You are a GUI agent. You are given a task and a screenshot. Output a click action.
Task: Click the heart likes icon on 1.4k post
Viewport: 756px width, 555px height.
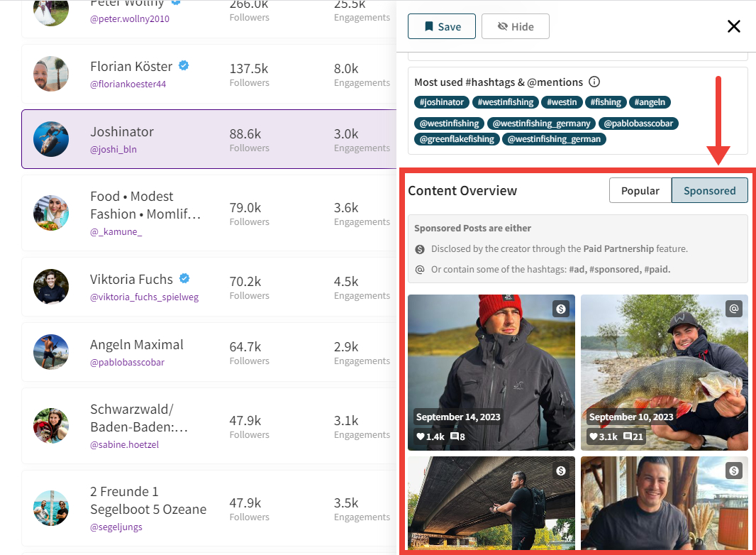tap(421, 436)
